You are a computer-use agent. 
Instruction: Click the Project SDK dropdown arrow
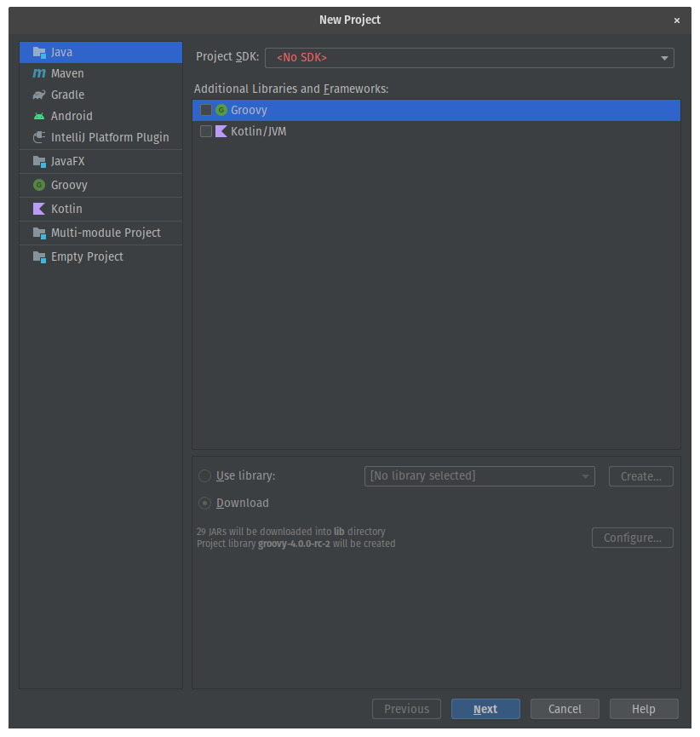(x=664, y=58)
